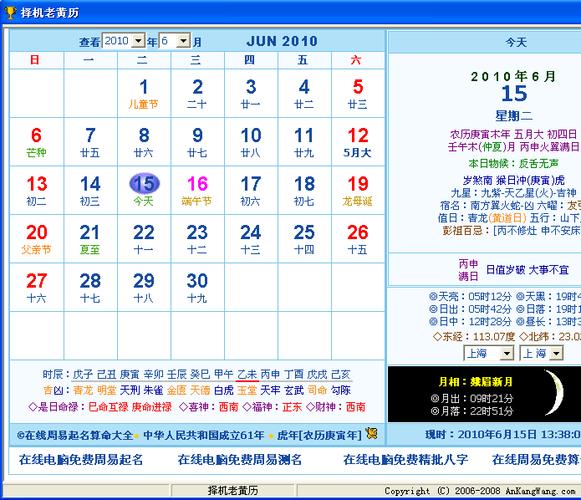
Task: Select June 30 十九 date cell
Action: click(197, 288)
